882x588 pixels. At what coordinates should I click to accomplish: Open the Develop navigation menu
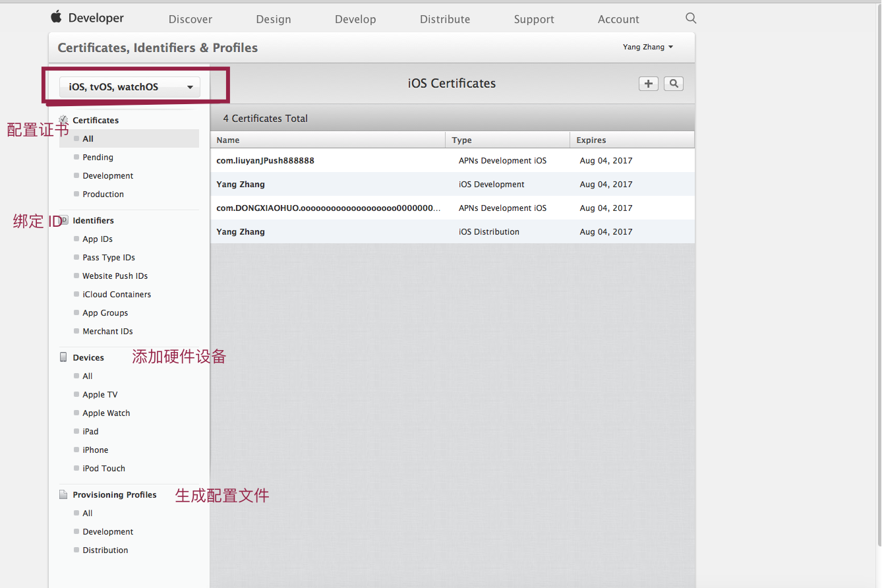pyautogui.click(x=355, y=19)
